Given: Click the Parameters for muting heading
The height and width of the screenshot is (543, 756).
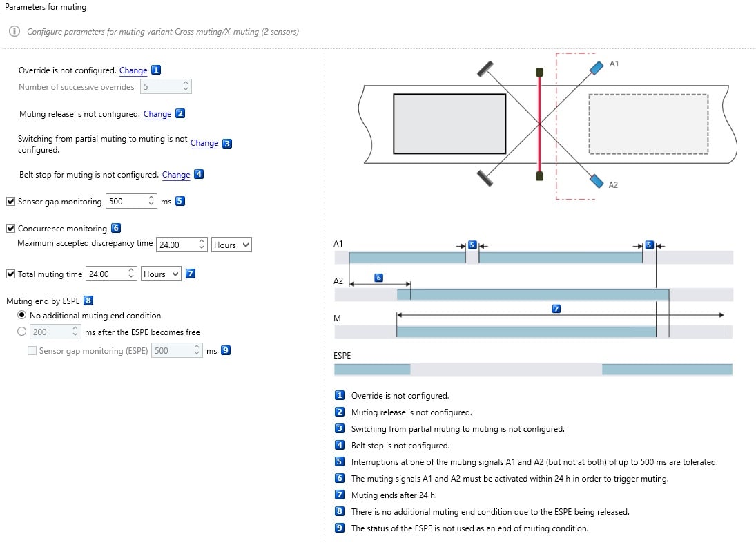Looking at the screenshot, I should point(46,7).
